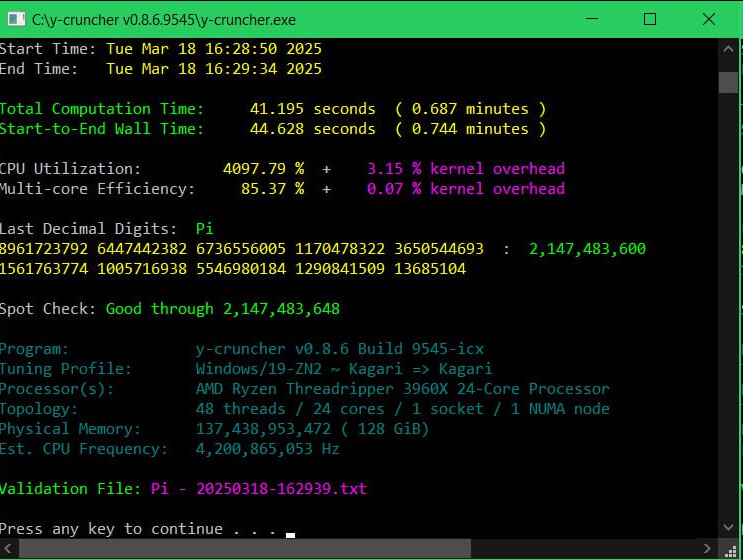This screenshot has width=743, height=560.
Task: Click the vertical scrollbar up arrow
Action: 729,50
